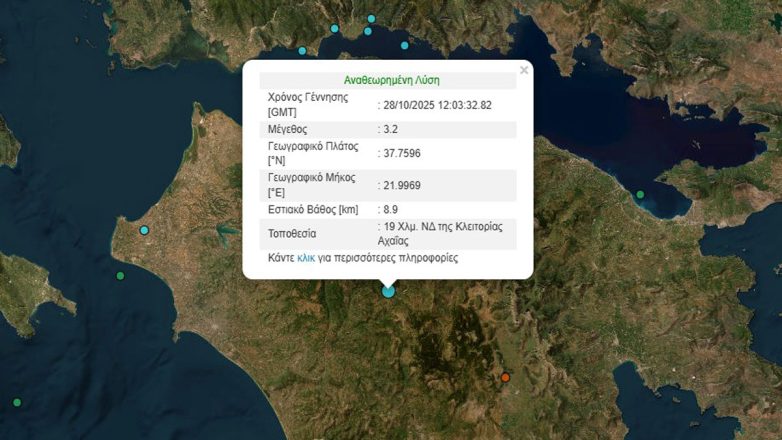Click the focal depth value 8.9
The width and height of the screenshot is (782, 440).
(391, 210)
